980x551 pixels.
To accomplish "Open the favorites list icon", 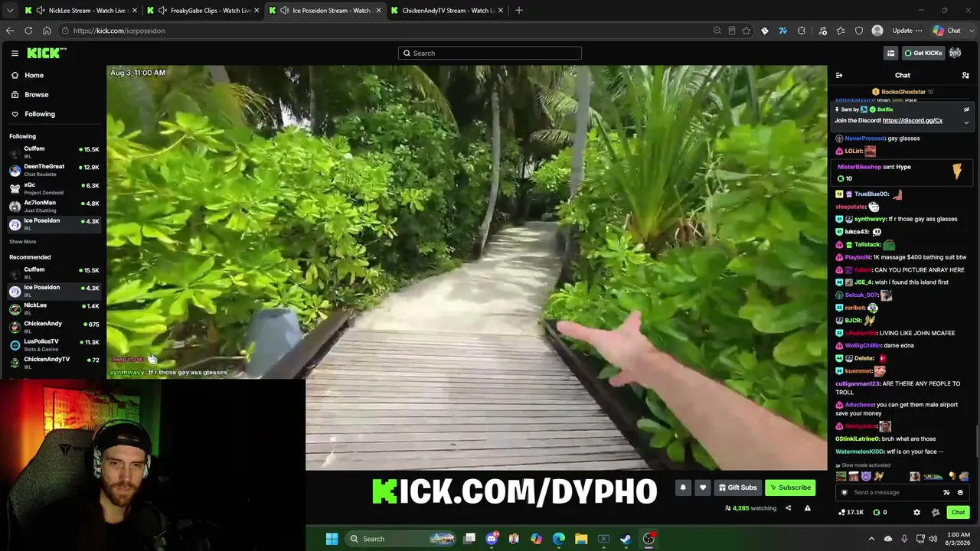I will (x=841, y=31).
